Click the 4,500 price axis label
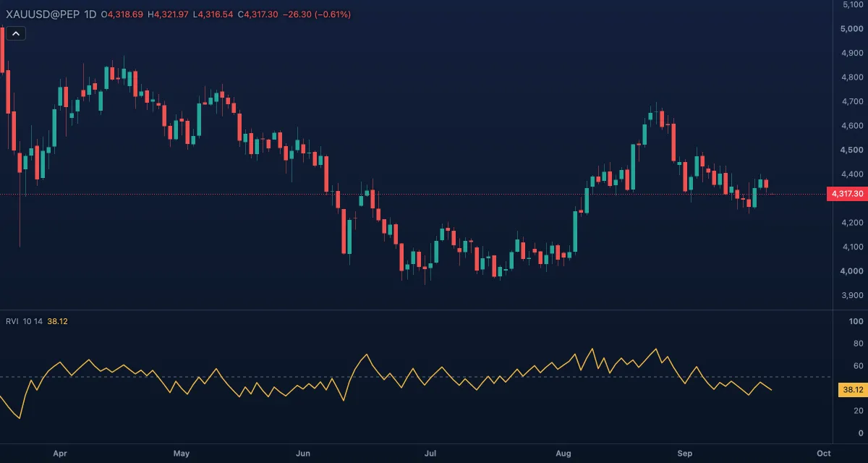Screen dimensions: 868x463 [x=854, y=150]
